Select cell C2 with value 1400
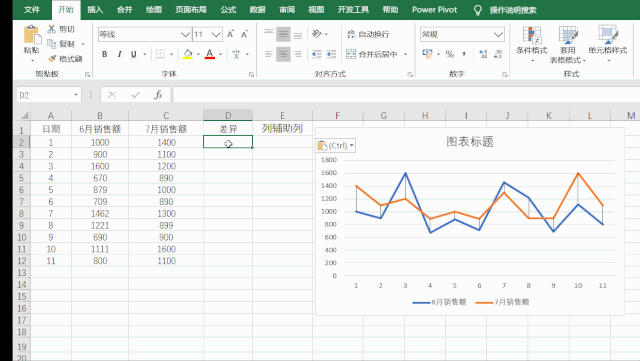 (x=166, y=143)
